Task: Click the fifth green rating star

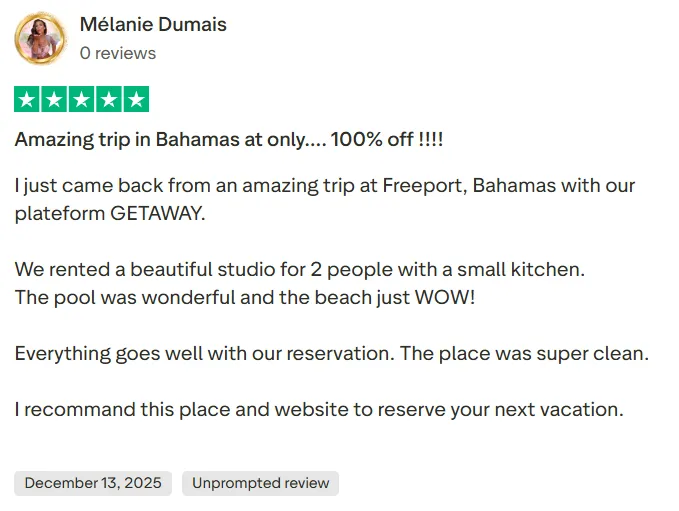Action: 136,99
